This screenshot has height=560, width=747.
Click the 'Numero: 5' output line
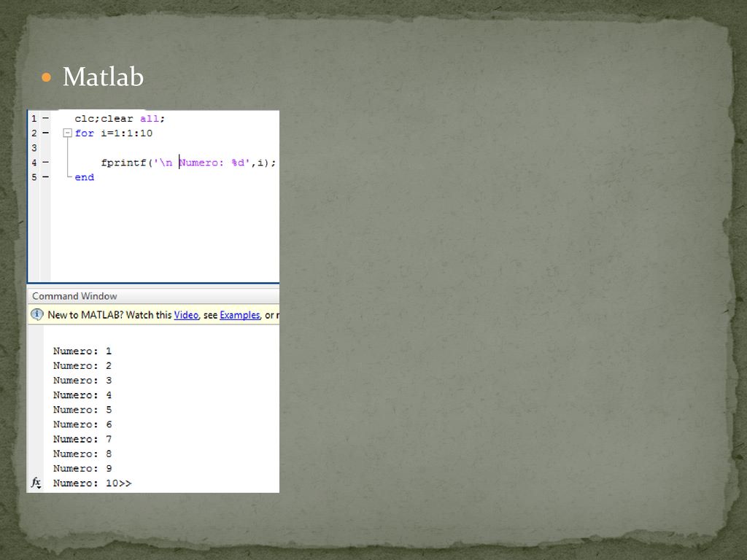pyautogui.click(x=82, y=410)
